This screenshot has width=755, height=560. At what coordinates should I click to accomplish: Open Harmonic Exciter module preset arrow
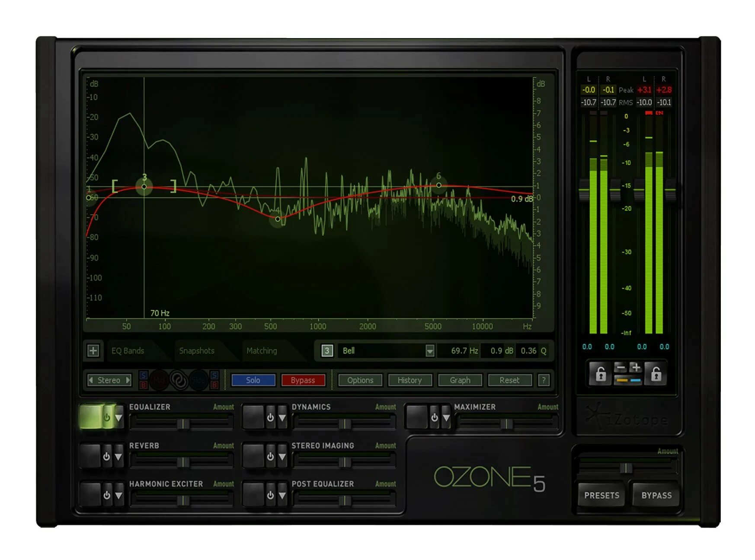(118, 495)
